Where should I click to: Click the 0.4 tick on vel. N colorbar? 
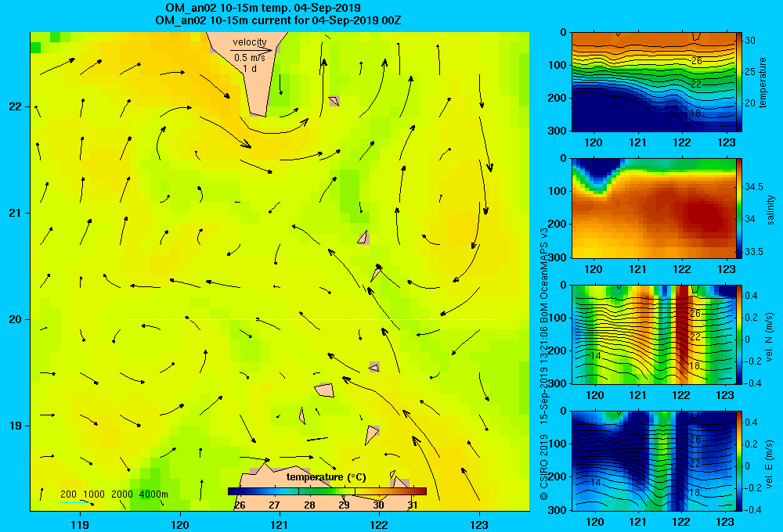(x=752, y=296)
